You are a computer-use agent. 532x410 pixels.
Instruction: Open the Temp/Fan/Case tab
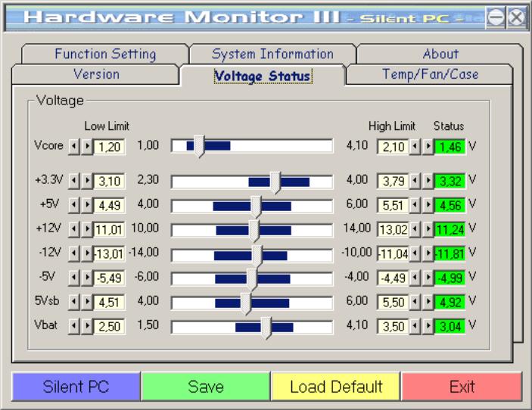pos(430,74)
